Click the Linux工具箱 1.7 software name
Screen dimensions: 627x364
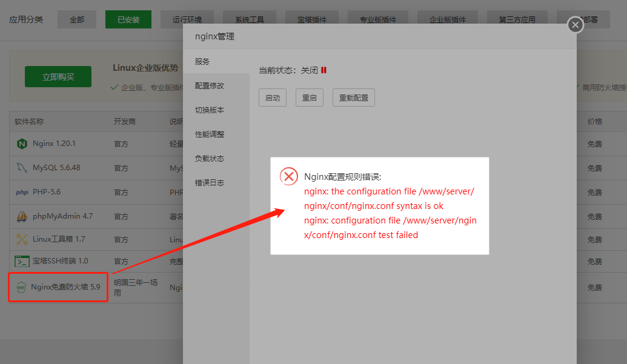(x=59, y=239)
